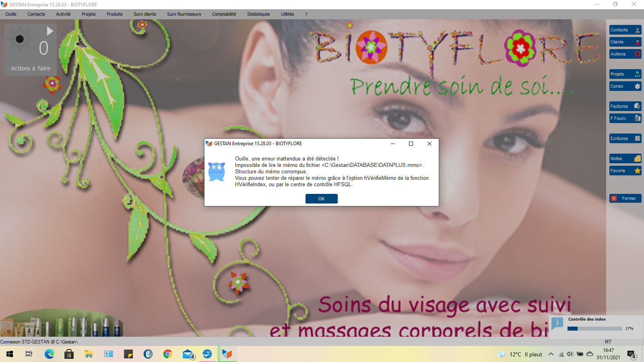
Task: Close the error dialog with X
Action: [x=429, y=144]
